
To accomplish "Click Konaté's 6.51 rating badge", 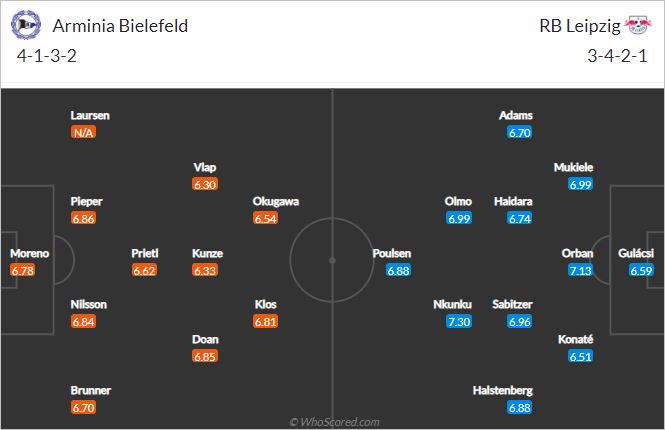I will coord(580,356).
